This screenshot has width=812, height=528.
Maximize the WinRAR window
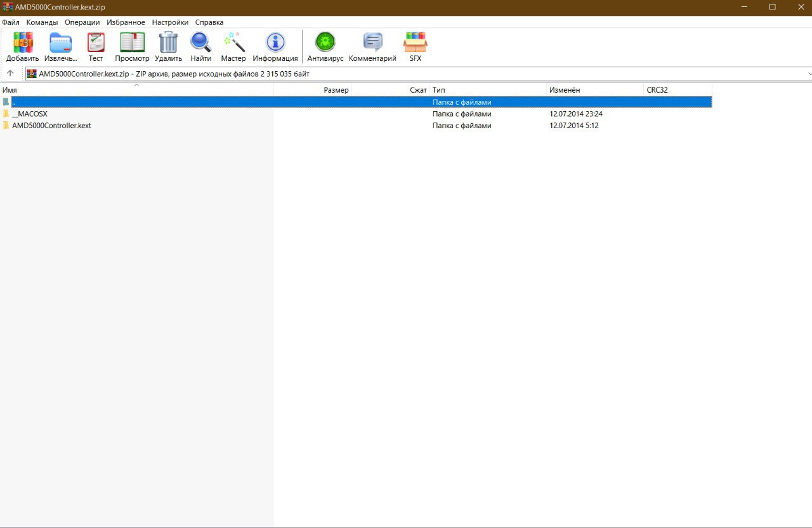click(772, 7)
